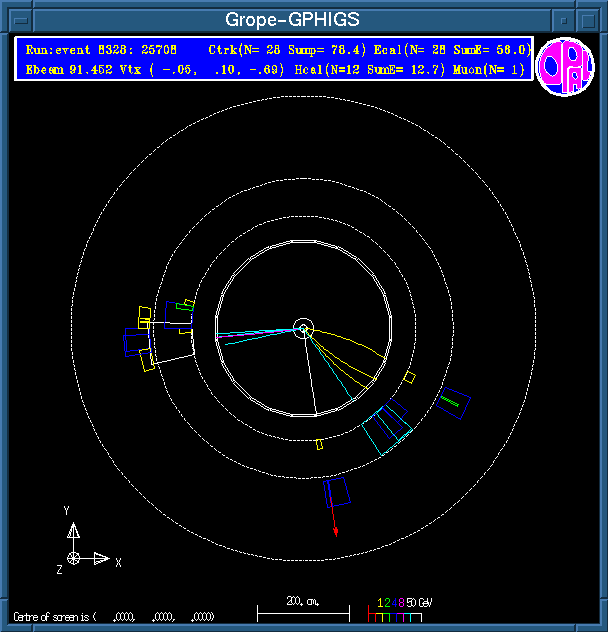Select the blue Hcal block above red arrow
Image resolution: width=608 pixels, height=632 pixels.
click(x=337, y=491)
